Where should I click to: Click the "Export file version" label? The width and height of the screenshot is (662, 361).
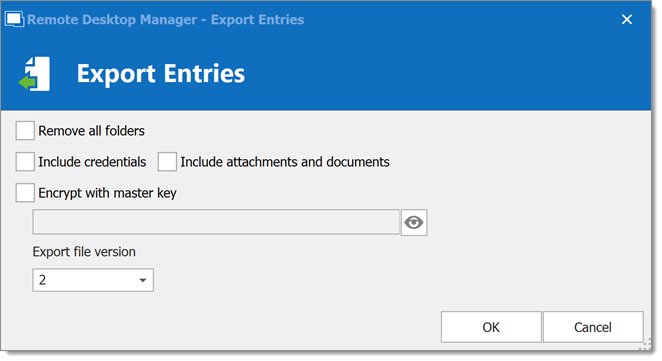84,252
